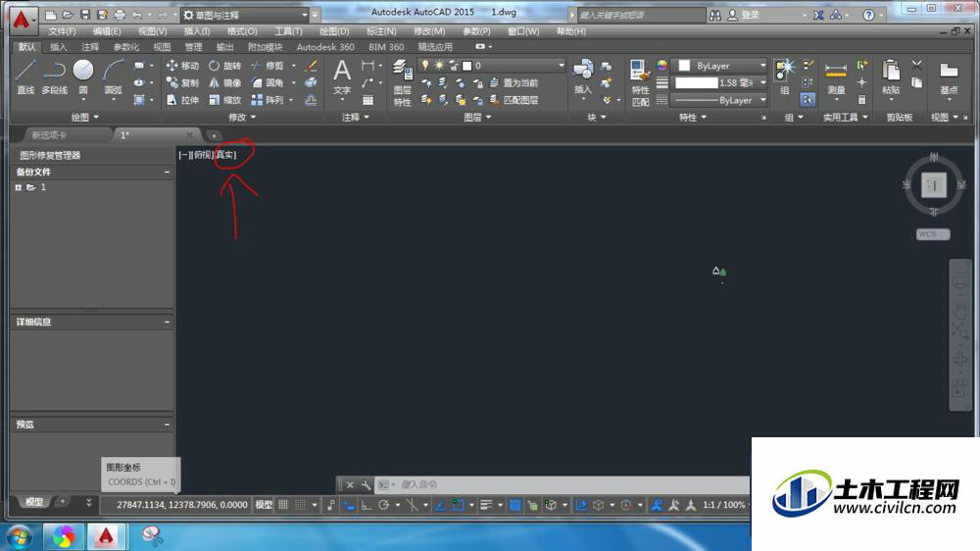Expand the 绘图 panel flyout
The width and height of the screenshot is (980, 551).
(x=85, y=117)
